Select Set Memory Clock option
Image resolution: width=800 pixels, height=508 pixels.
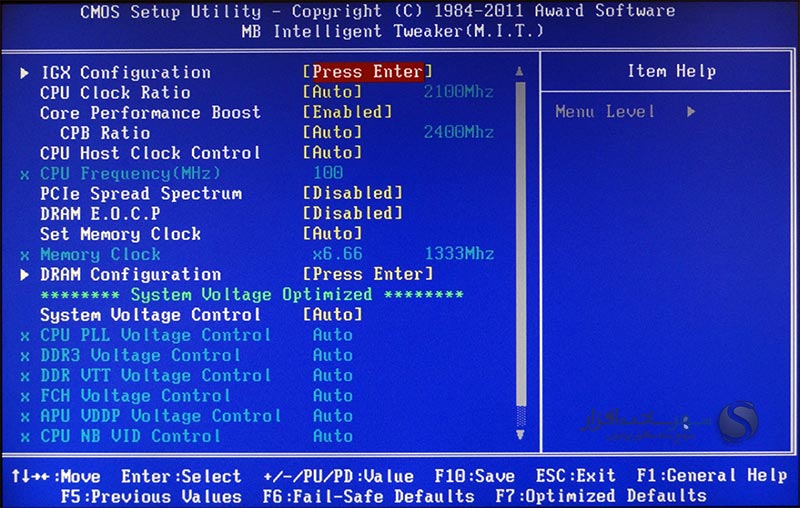coord(120,234)
